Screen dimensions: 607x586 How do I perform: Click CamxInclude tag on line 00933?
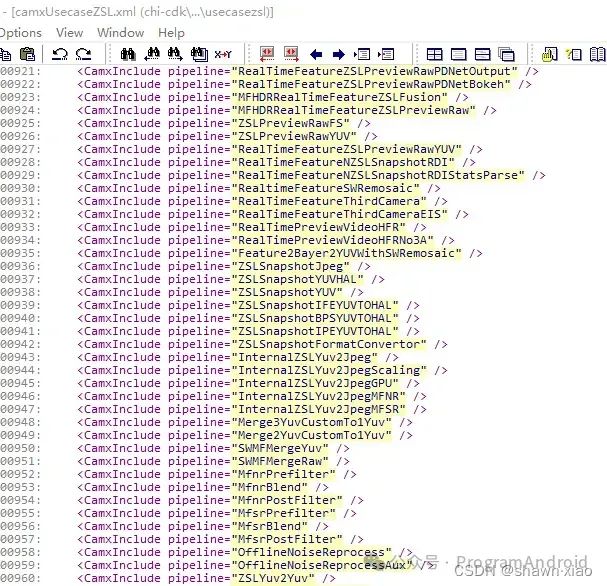119,227
